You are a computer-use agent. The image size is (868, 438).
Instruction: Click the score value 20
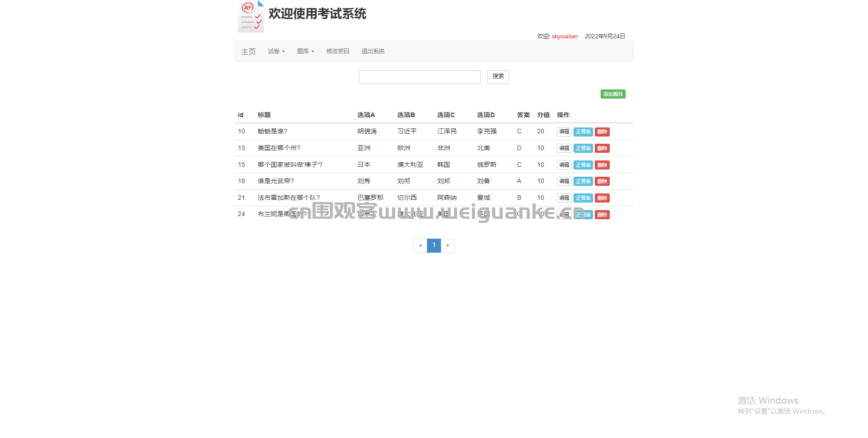click(541, 132)
